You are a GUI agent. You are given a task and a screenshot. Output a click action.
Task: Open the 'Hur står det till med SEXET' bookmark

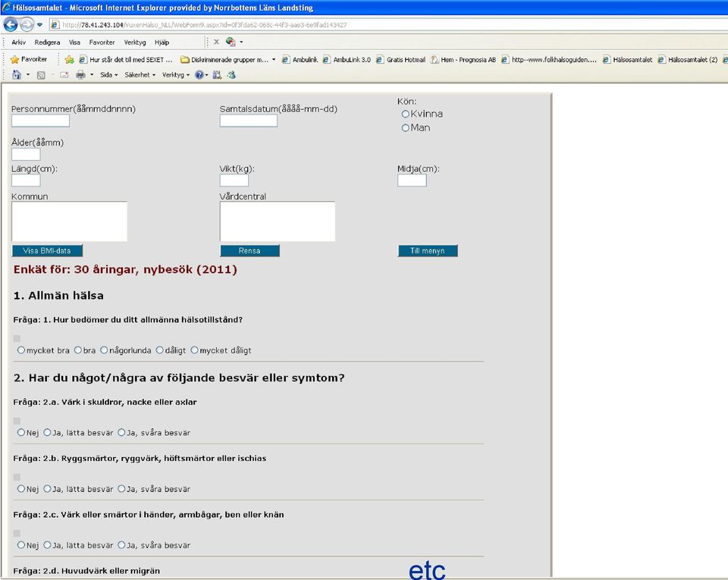[126, 59]
